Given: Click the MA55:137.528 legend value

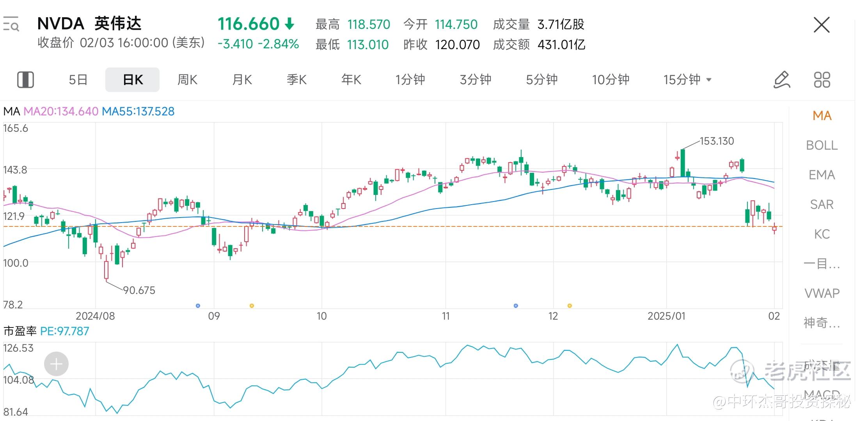Looking at the screenshot, I should click(x=138, y=111).
